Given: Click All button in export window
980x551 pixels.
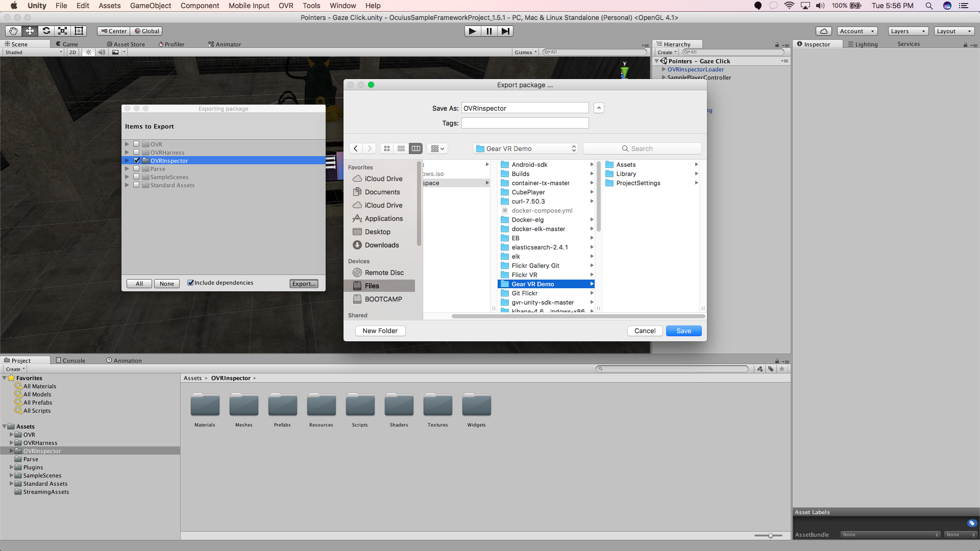Looking at the screenshot, I should [x=139, y=284].
